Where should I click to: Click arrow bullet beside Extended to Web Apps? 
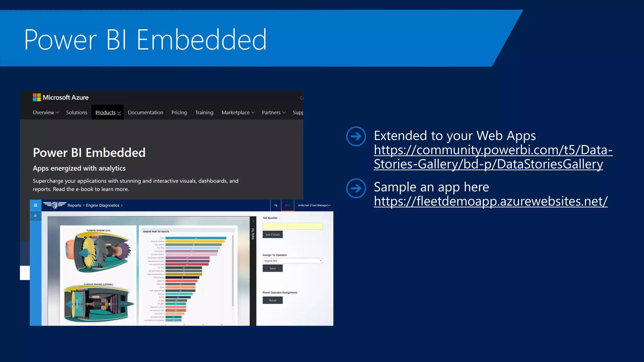pyautogui.click(x=356, y=136)
